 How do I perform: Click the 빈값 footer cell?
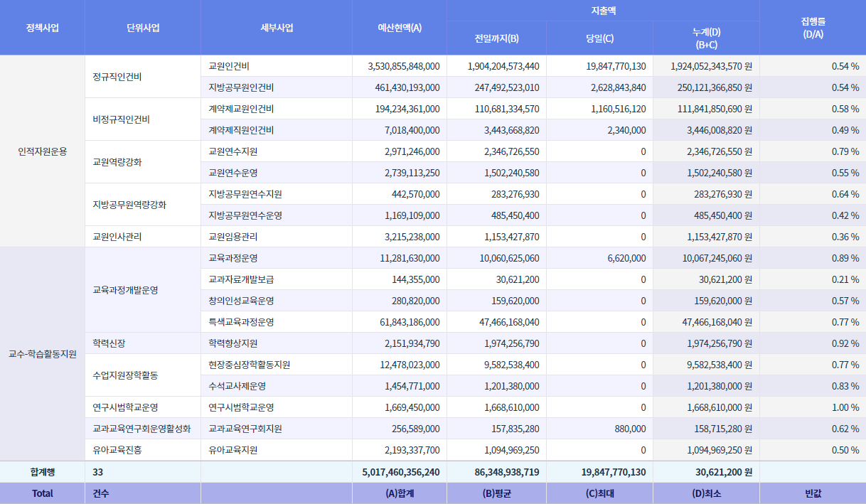coord(812,493)
